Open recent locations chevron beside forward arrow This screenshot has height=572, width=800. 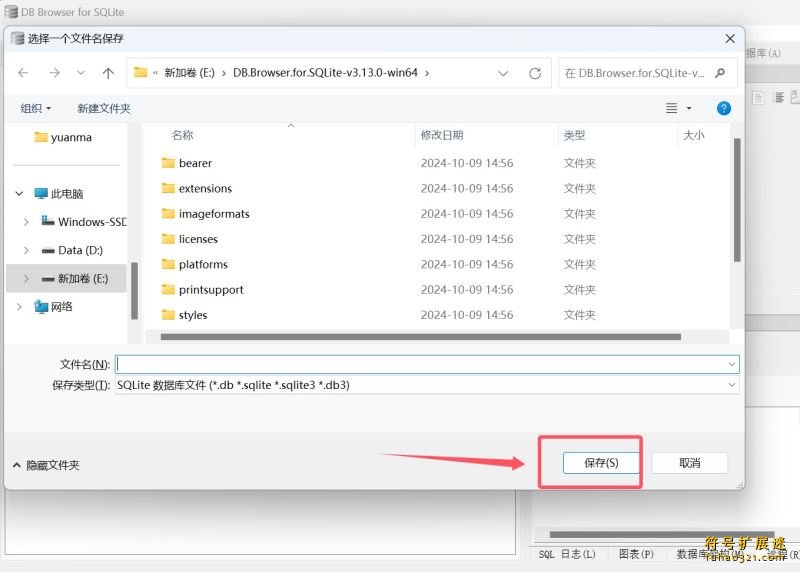pyautogui.click(x=81, y=73)
